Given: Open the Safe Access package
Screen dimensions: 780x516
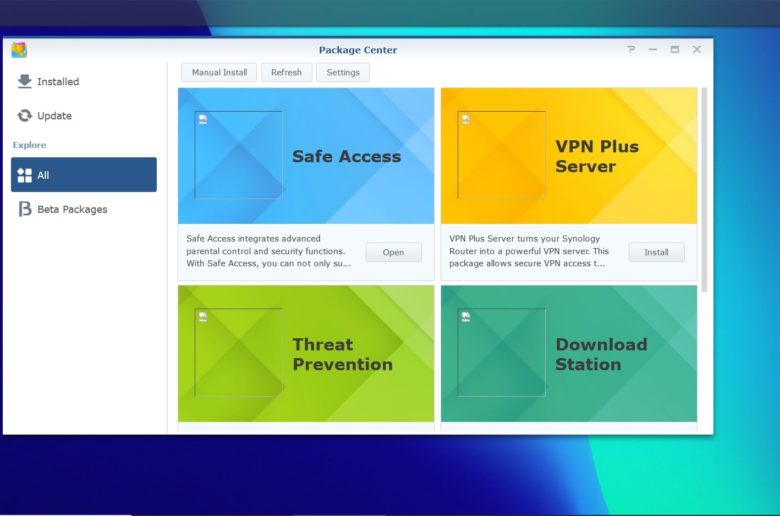Looking at the screenshot, I should pyautogui.click(x=393, y=252).
